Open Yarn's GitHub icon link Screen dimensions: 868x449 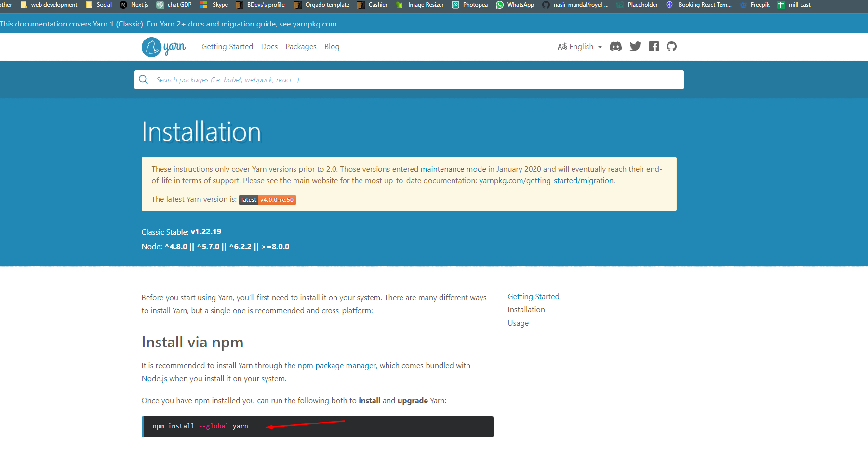point(671,46)
